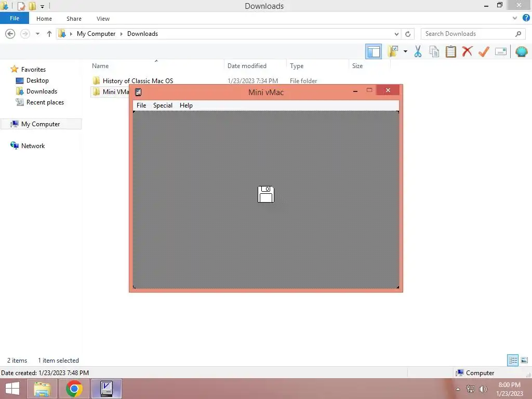Open Explorer Help question mark

click(526, 18)
